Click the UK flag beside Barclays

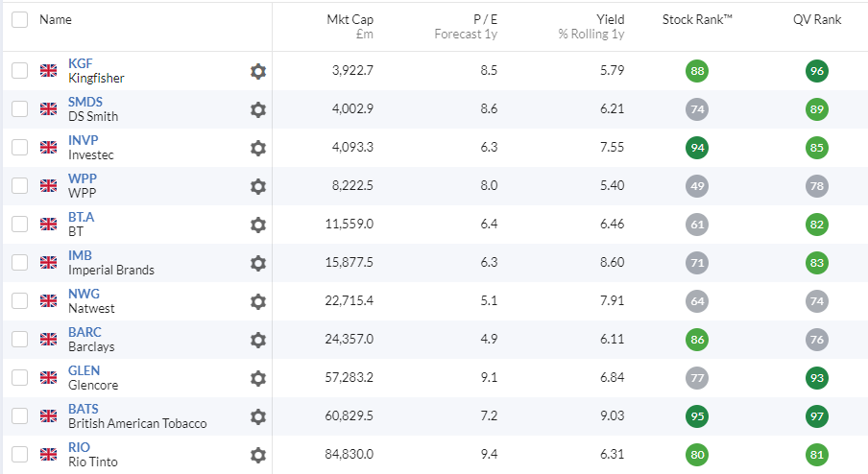pos(49,339)
